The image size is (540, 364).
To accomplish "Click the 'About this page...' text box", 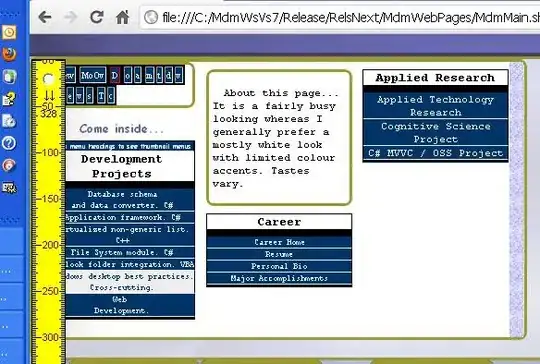I will 279,138.
